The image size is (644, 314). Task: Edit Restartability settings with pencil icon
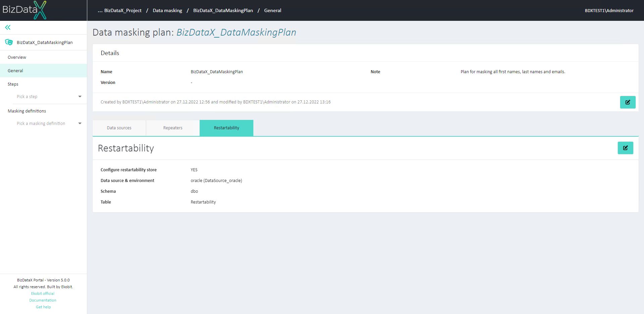click(625, 148)
